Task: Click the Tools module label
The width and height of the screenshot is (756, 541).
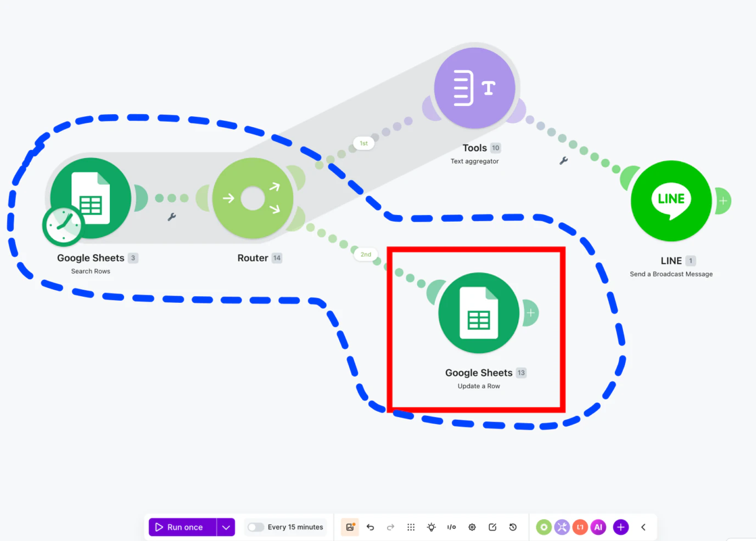Action: (475, 148)
